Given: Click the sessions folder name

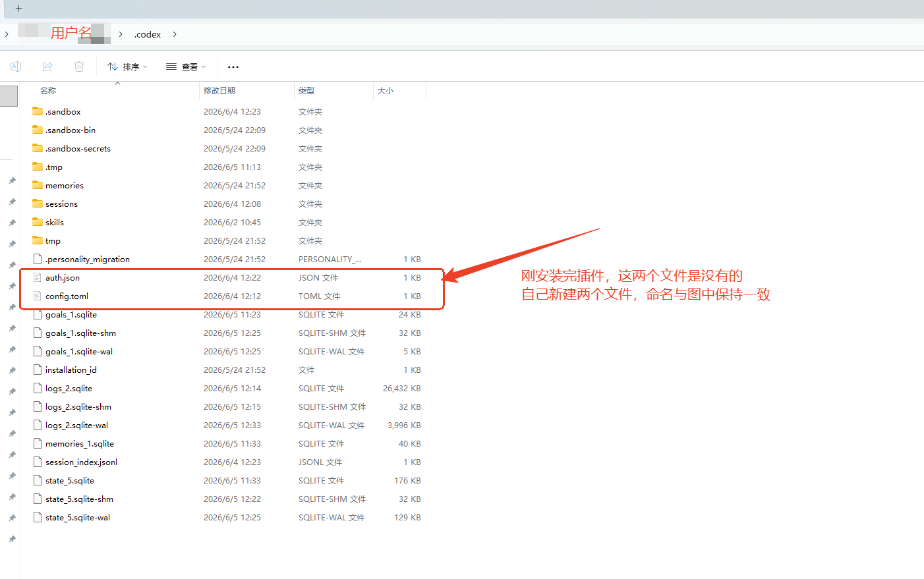Looking at the screenshot, I should [x=61, y=204].
